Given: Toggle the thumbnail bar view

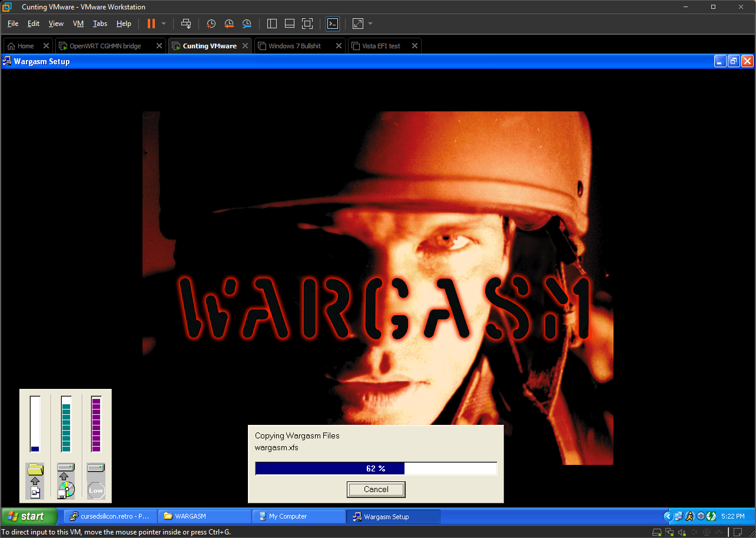Looking at the screenshot, I should pyautogui.click(x=290, y=24).
